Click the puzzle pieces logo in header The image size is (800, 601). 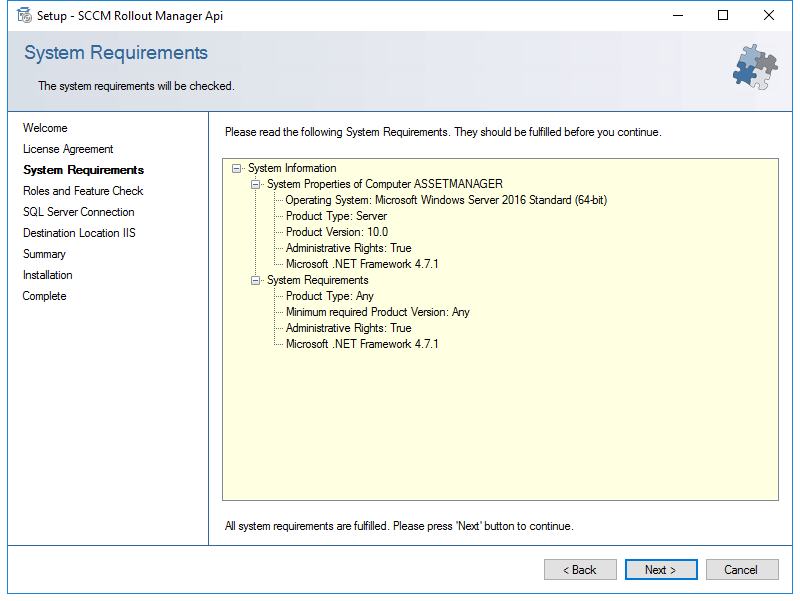[756, 67]
